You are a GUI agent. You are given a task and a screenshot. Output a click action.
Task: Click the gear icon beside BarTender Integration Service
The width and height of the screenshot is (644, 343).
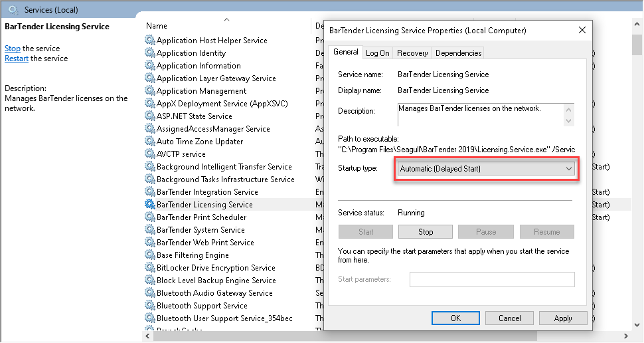point(149,191)
